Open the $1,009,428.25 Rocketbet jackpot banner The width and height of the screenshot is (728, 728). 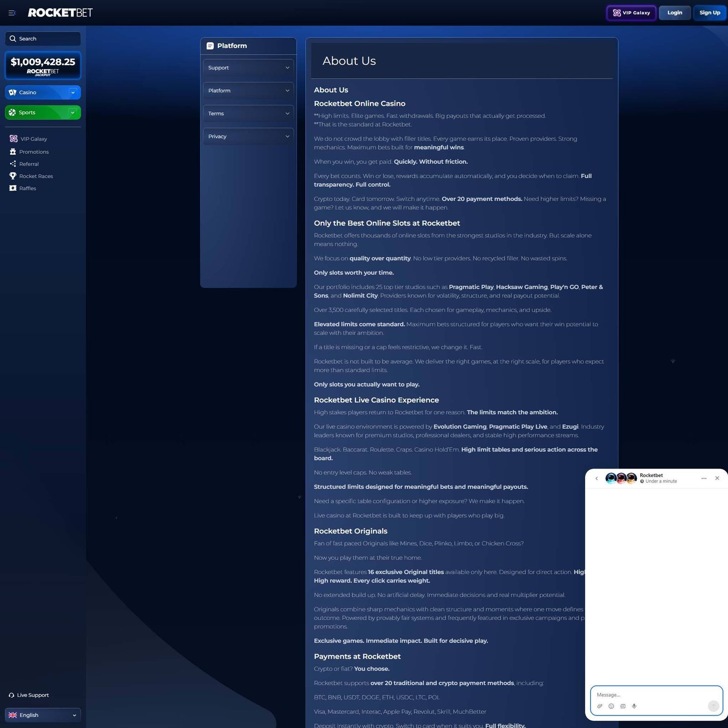[x=43, y=66]
